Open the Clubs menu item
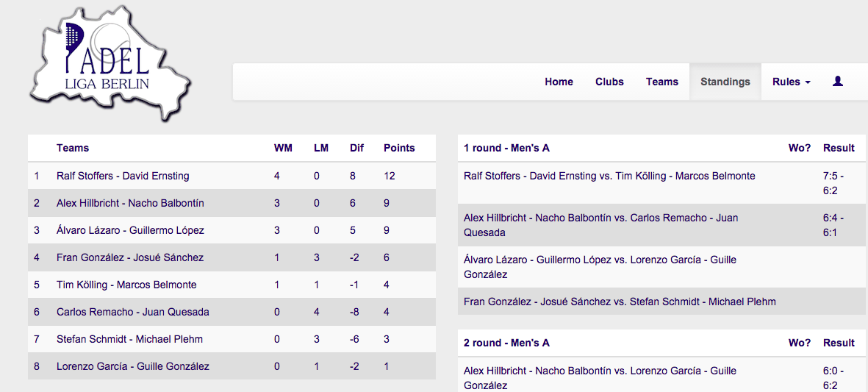The image size is (868, 392). 609,82
